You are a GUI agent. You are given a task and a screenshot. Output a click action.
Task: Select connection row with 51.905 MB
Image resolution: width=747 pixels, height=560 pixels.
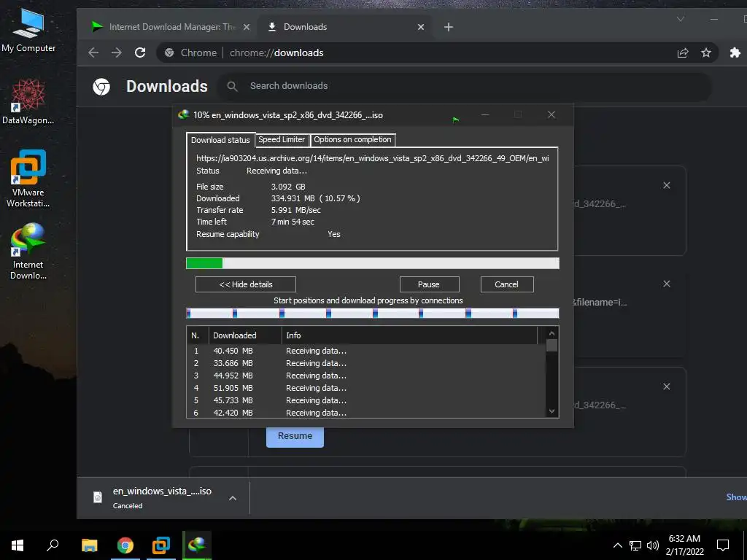point(366,388)
